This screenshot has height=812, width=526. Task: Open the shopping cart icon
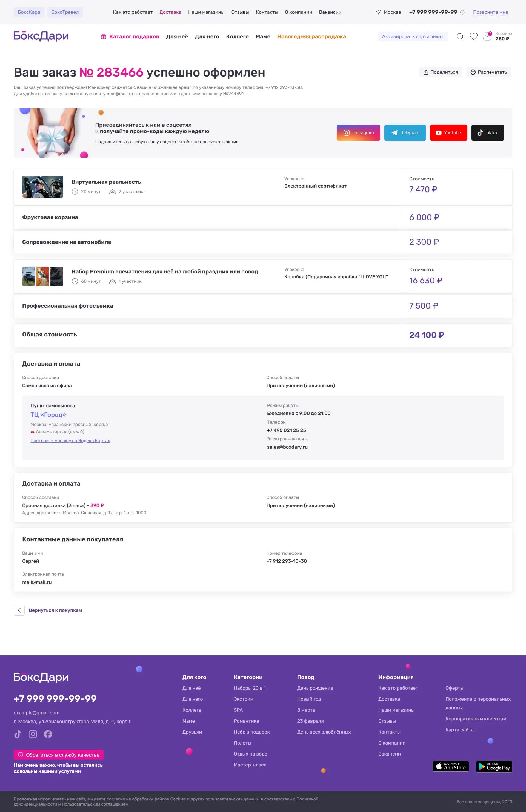coord(487,36)
